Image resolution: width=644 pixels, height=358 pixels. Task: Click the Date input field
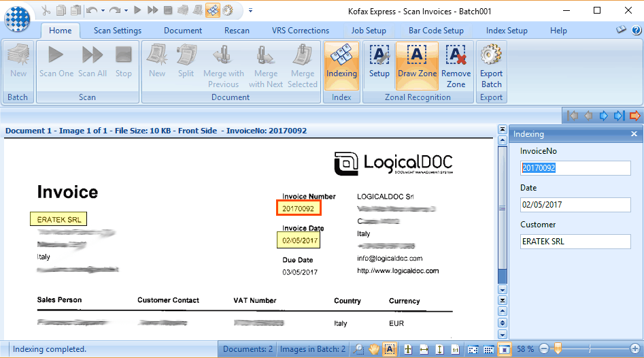(575, 205)
